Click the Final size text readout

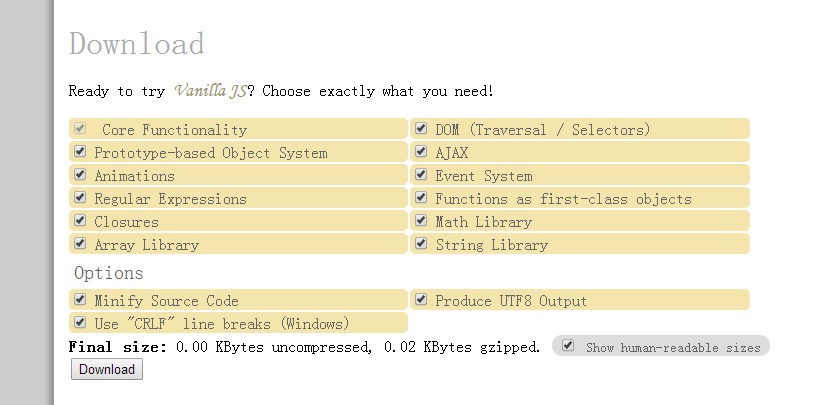pyautogui.click(x=305, y=347)
